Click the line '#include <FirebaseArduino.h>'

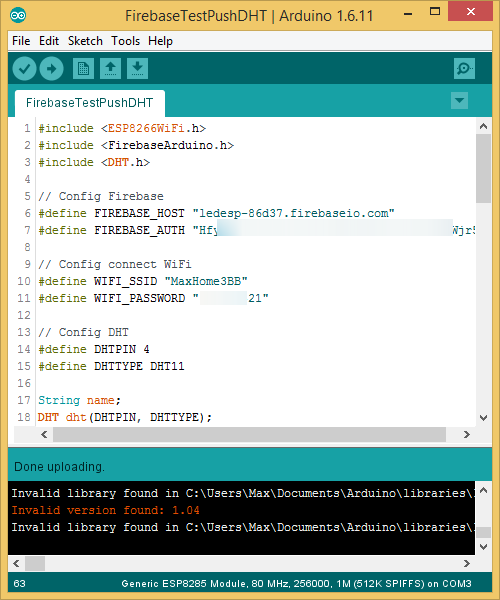point(136,145)
